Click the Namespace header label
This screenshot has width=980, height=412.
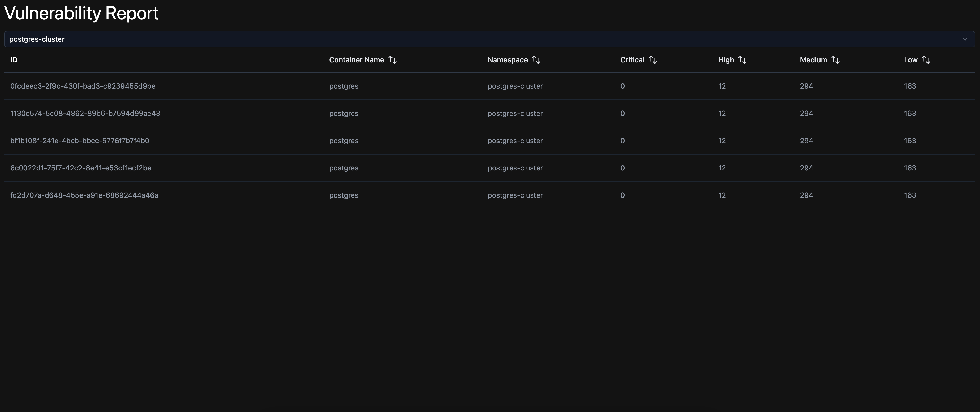[507, 60]
